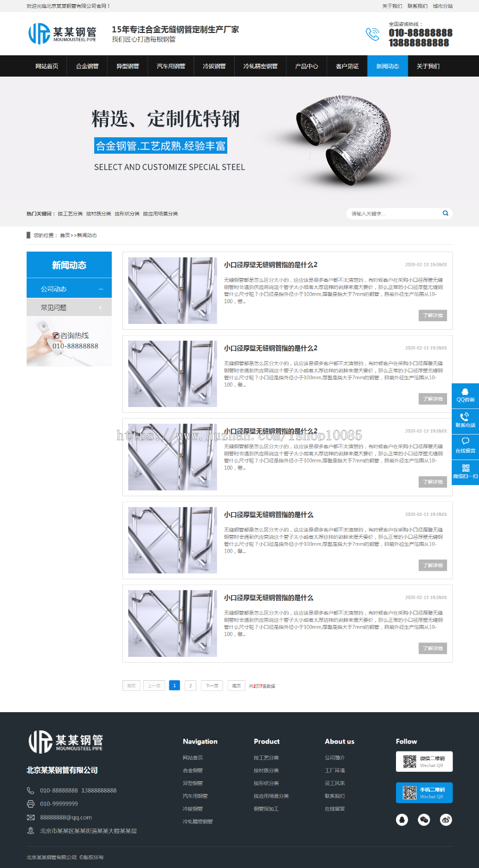Click hot keyword 按应用场景分类 under the banner
Image resolution: width=479 pixels, height=868 pixels.
pos(160,214)
